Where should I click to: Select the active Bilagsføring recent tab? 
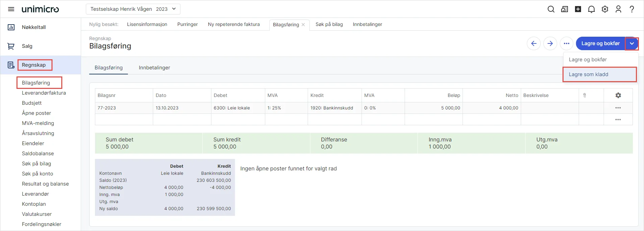(286, 25)
